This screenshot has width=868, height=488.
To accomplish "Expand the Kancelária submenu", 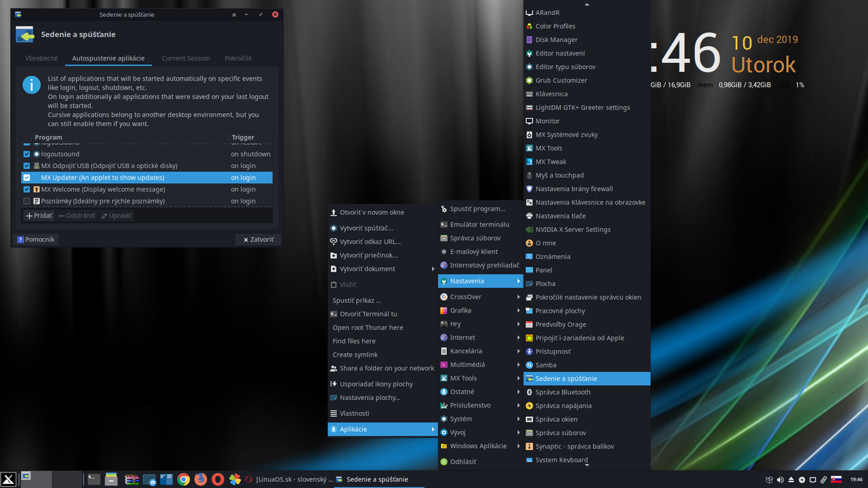I will tap(481, 351).
